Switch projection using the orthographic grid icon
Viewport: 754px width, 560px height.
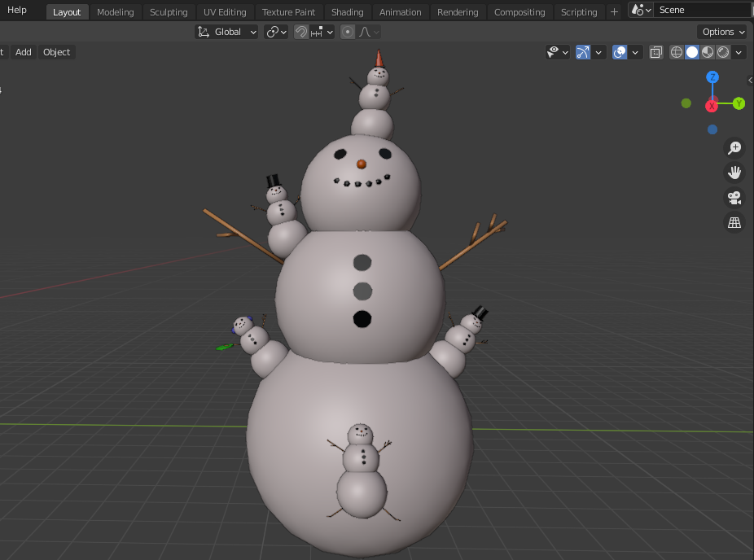(x=734, y=222)
